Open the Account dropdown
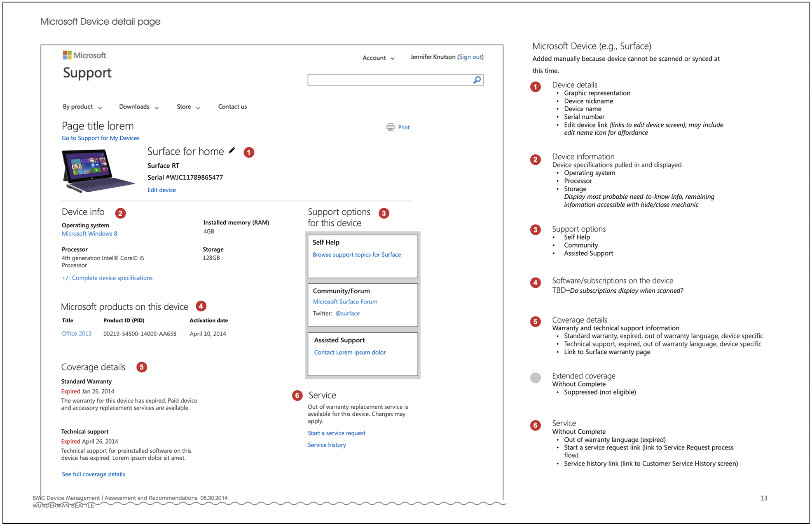This screenshot has height=527, width=812. [x=378, y=58]
